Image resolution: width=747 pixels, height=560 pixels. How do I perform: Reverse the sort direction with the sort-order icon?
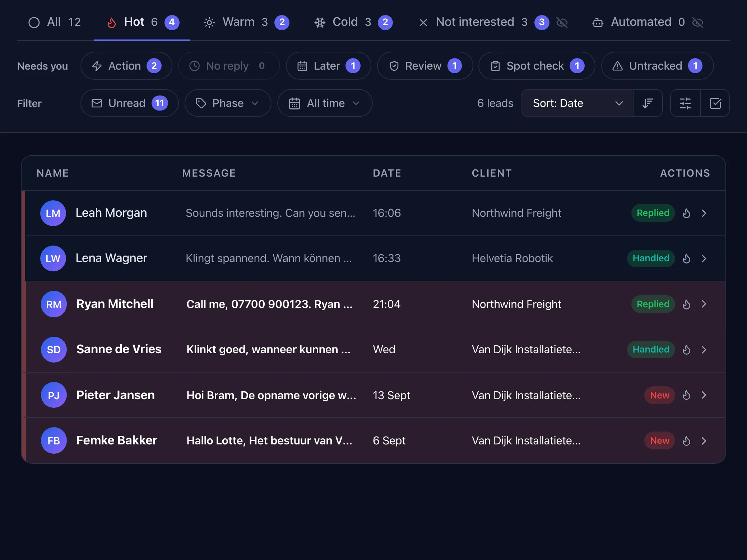[x=648, y=103]
